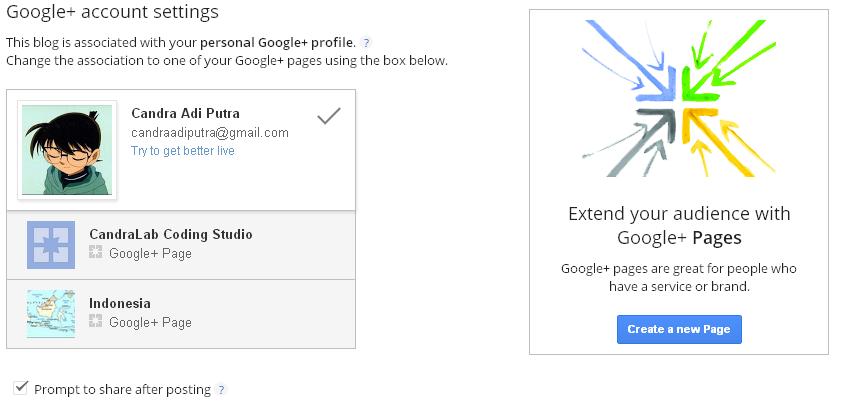Select the Indonesia page name
Image resolution: width=851 pixels, height=403 pixels.
[120, 303]
